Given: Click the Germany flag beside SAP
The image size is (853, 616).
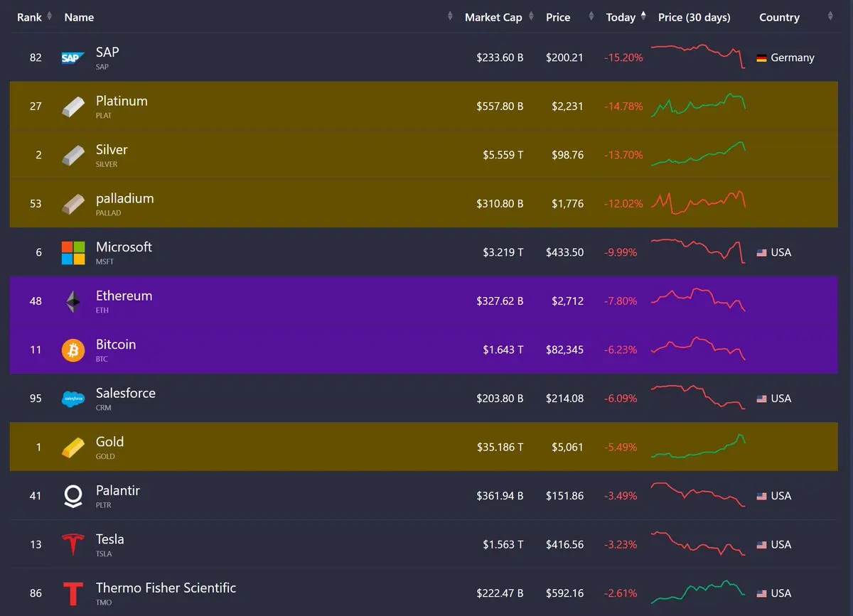Looking at the screenshot, I should (x=761, y=58).
